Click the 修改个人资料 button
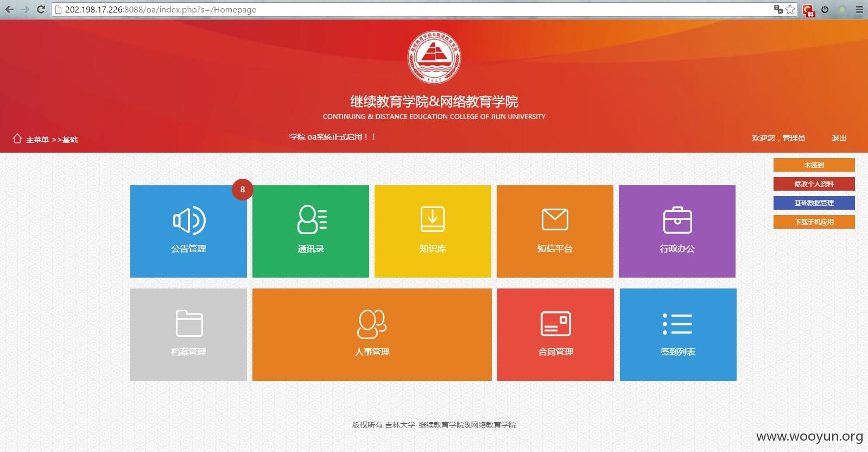Image resolution: width=868 pixels, height=452 pixels. coord(814,184)
